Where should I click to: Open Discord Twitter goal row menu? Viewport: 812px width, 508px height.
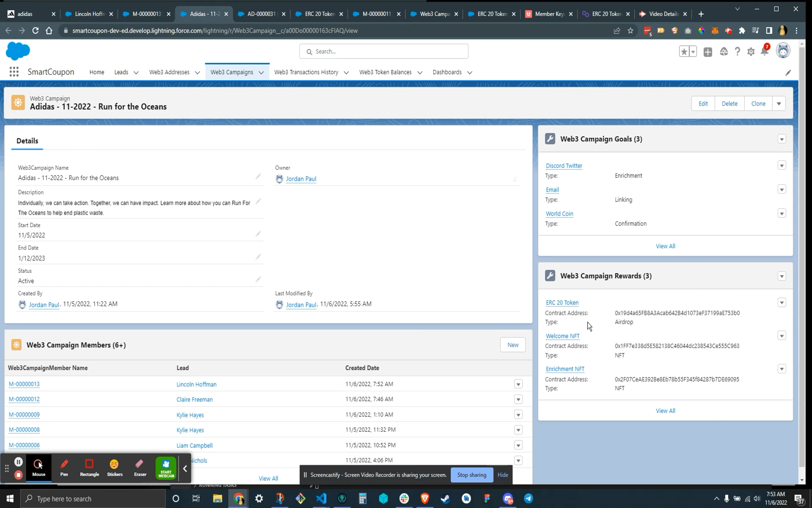point(781,165)
